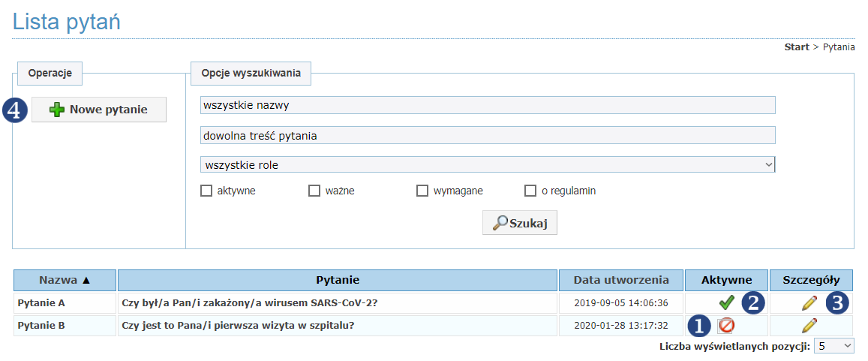Expand the wszystkie role dropdown
Image resolution: width=868 pixels, height=361 pixels.
[488, 164]
